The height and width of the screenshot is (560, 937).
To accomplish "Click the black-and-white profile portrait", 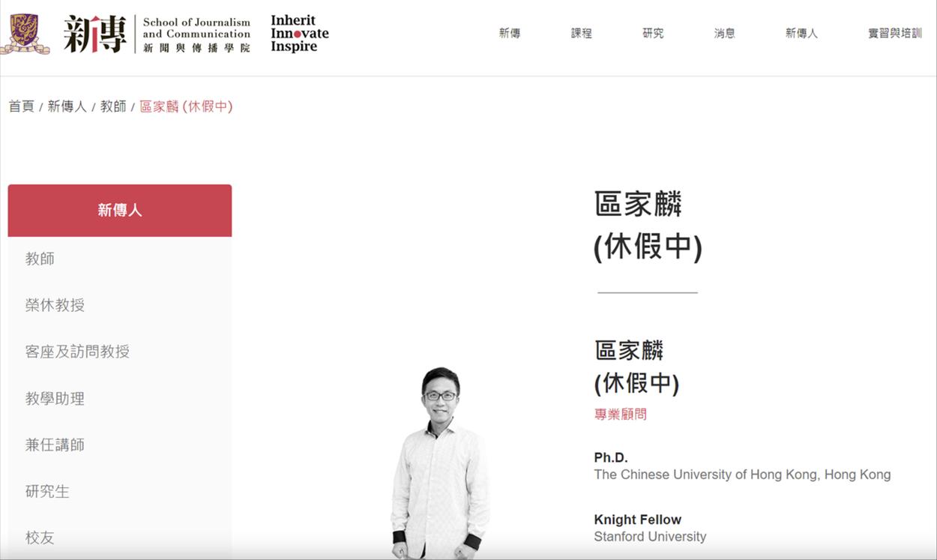I will click(440, 463).
